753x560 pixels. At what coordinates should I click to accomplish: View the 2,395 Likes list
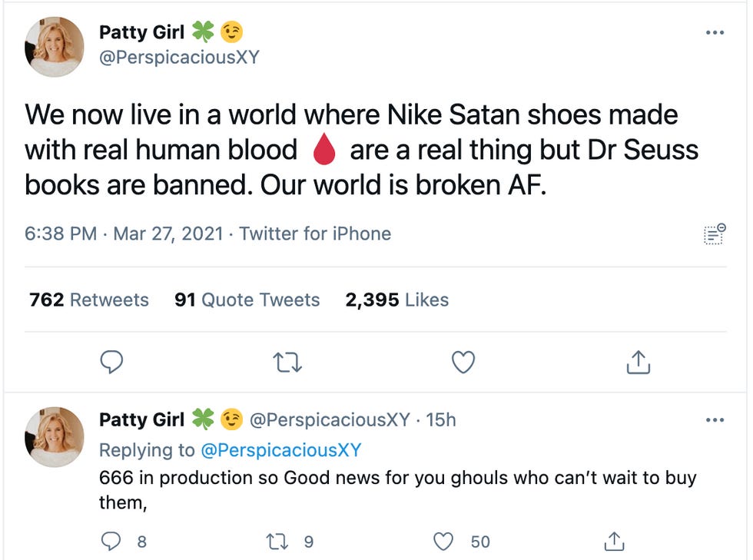tap(396, 300)
